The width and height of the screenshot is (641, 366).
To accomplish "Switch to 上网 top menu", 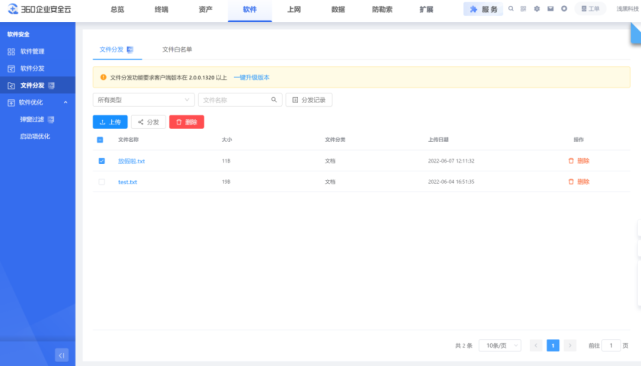I will 294,9.
